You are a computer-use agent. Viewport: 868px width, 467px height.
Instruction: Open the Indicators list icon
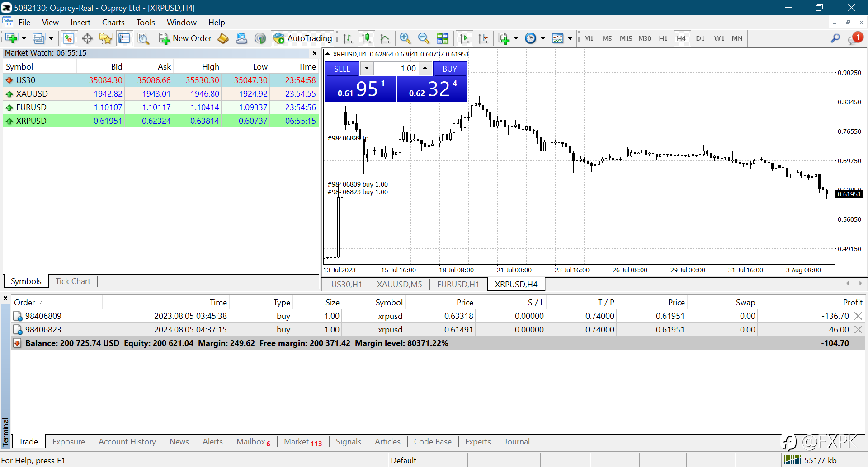pos(504,38)
